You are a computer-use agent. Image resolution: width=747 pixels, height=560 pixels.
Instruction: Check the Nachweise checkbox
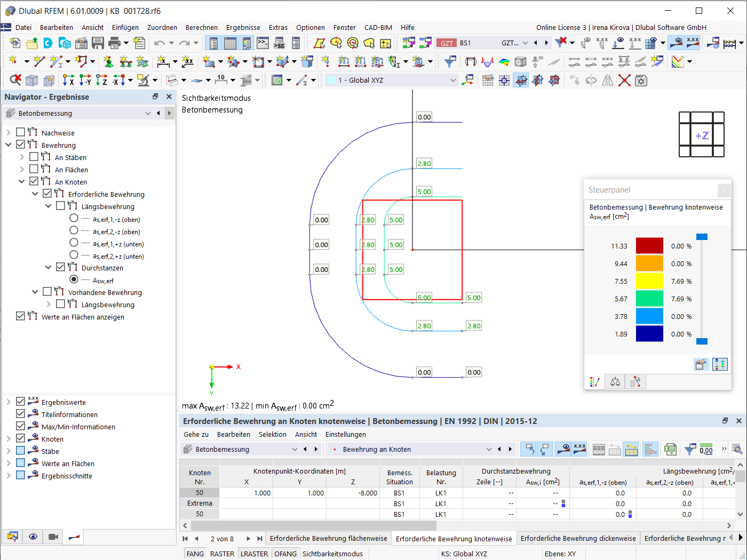click(x=20, y=132)
